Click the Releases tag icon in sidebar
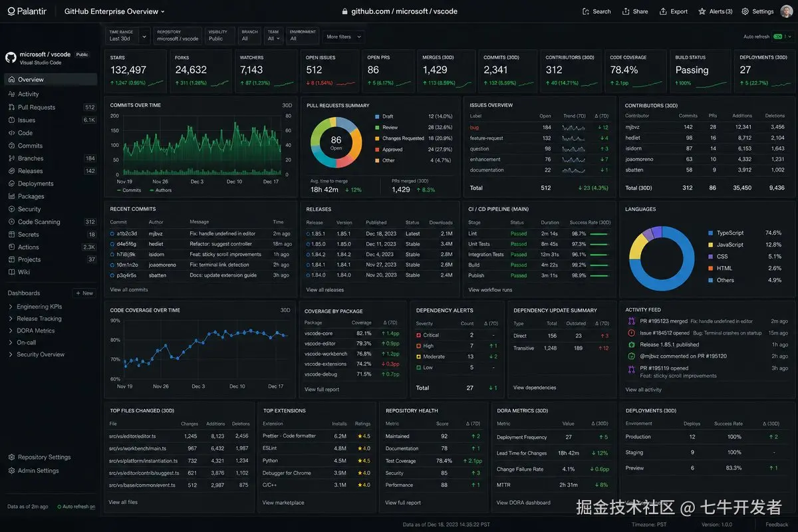 click(11, 171)
